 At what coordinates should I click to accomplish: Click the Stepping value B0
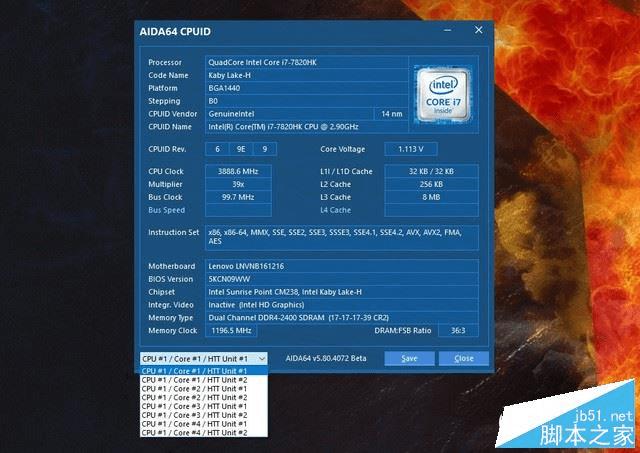click(307, 101)
